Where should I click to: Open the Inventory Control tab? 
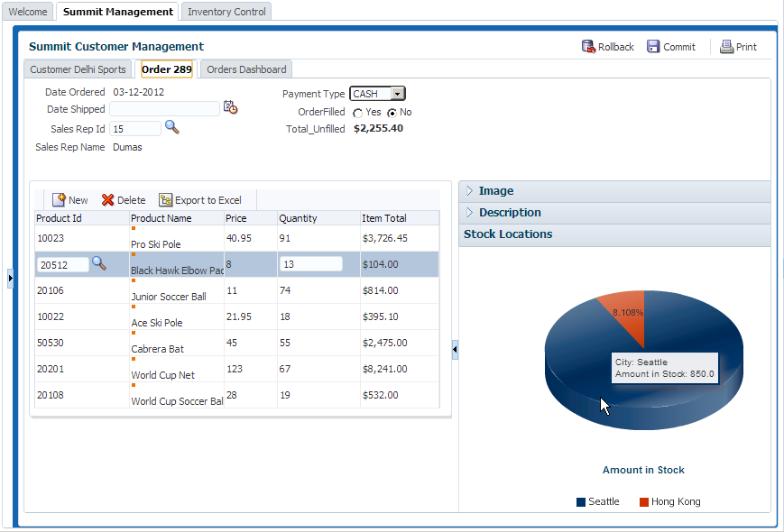coord(226,12)
